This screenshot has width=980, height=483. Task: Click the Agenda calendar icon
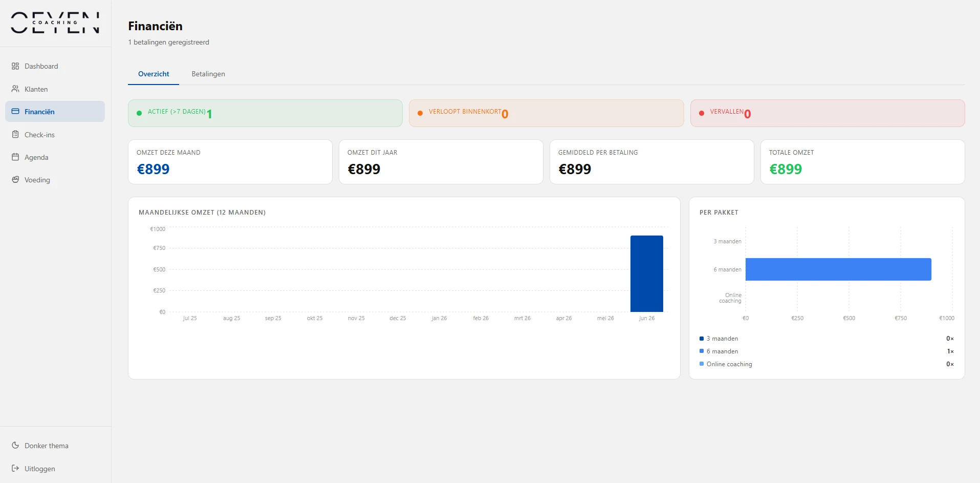click(15, 157)
